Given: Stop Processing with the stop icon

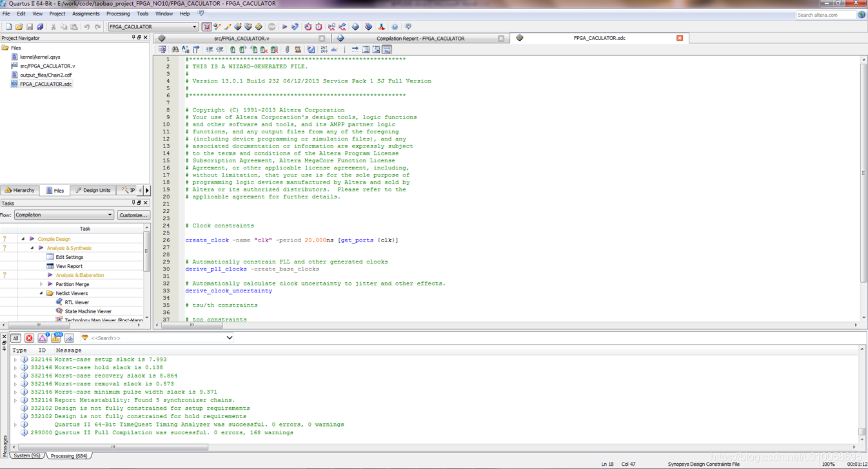Looking at the screenshot, I should pyautogui.click(x=271, y=27).
